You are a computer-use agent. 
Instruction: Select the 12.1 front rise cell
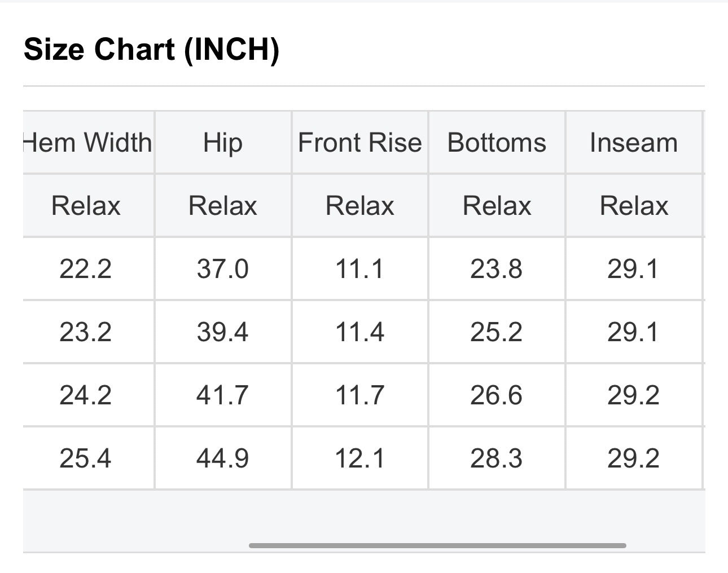359,458
